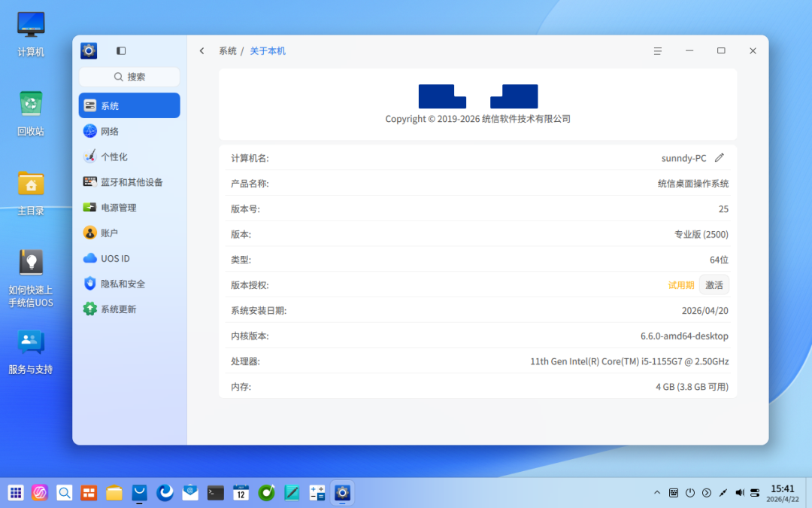Screen dimensions: 812x508
Task: Open the calculator in taskbar
Action: (317, 492)
